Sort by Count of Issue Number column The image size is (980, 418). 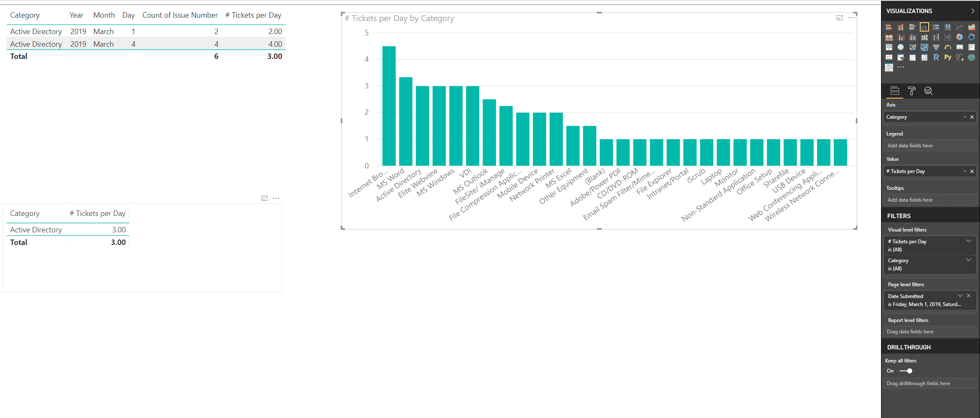point(180,15)
